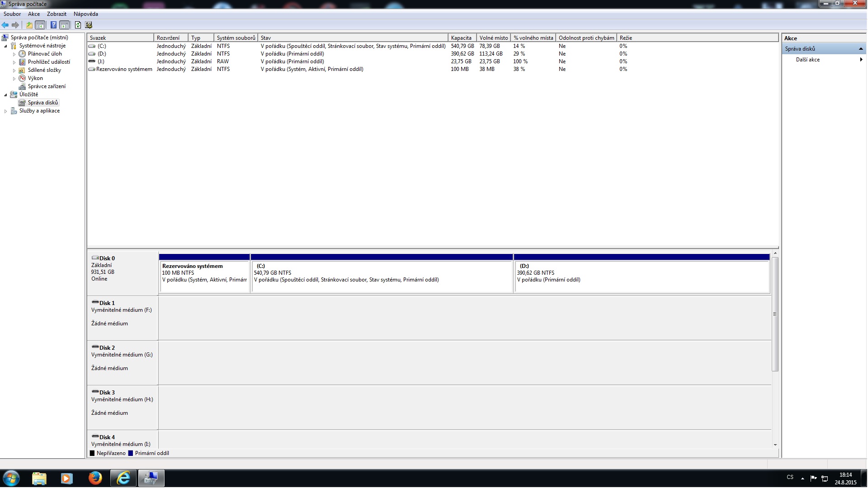
Task: Select Správce zařízení in the tree
Action: pos(47,86)
